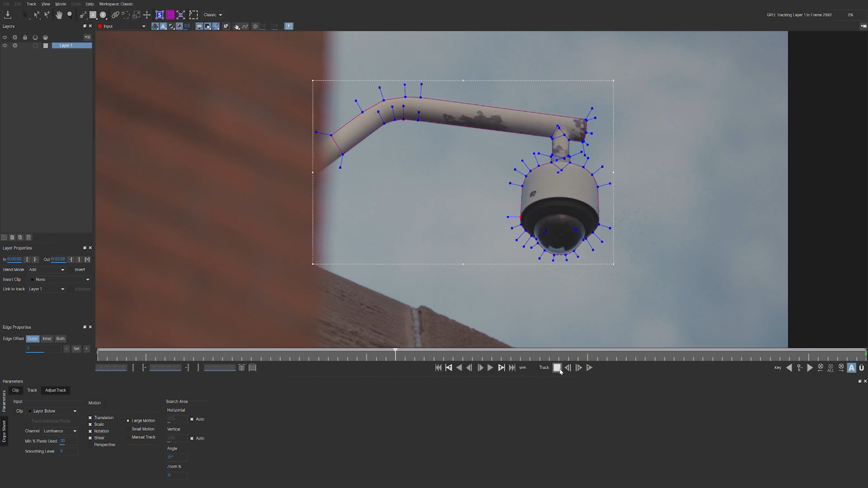The width and height of the screenshot is (868, 488).
Task: Expand the Channel Luminance dropdown
Action: coord(60,431)
